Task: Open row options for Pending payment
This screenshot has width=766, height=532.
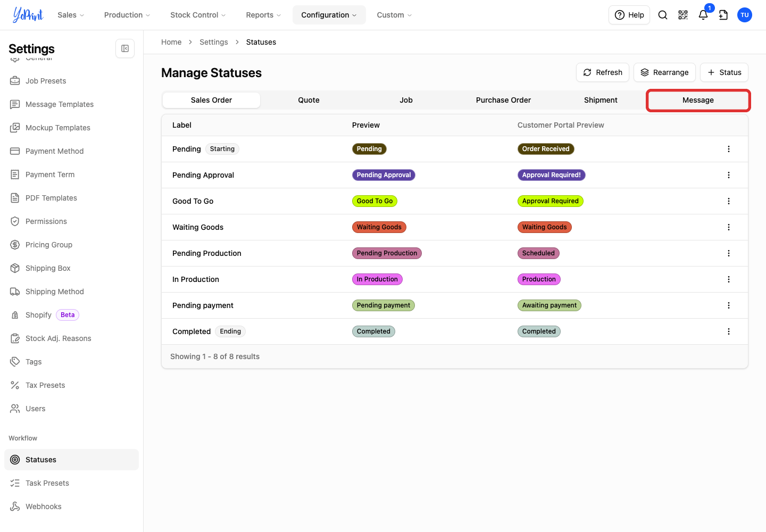Action: tap(729, 305)
